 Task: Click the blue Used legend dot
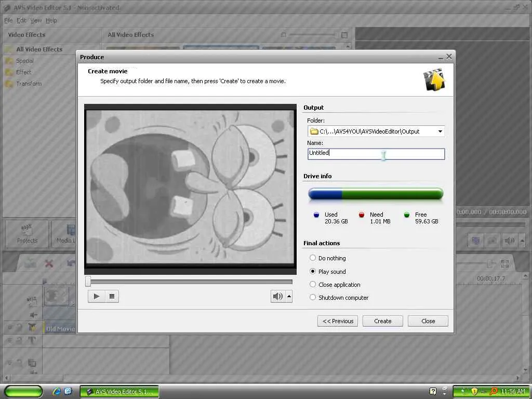[316, 215]
